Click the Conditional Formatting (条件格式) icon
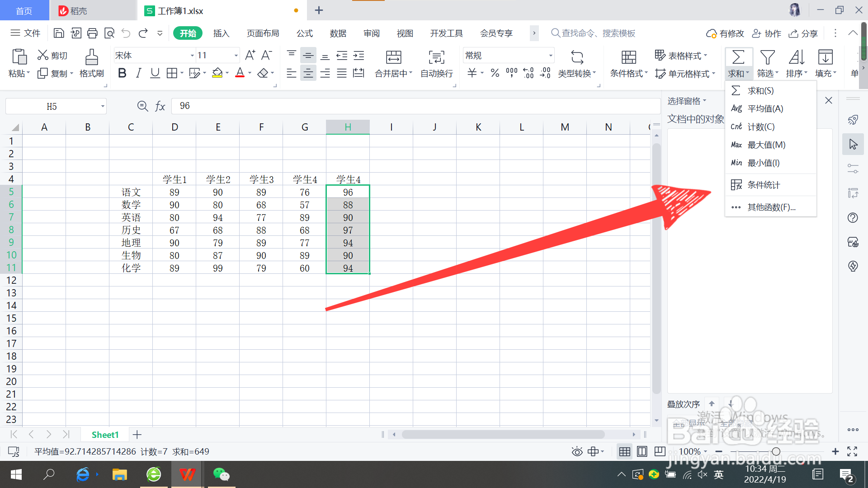 [x=628, y=58]
